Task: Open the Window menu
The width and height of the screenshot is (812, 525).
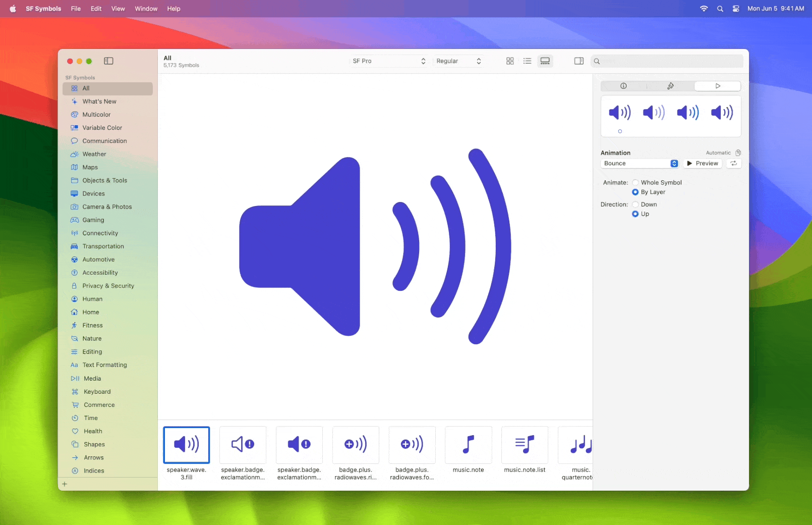Action: 146,9
